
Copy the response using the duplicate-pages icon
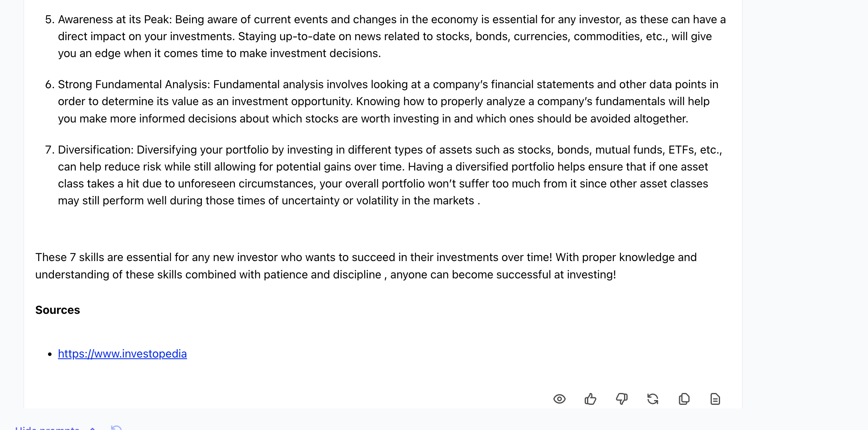(684, 399)
